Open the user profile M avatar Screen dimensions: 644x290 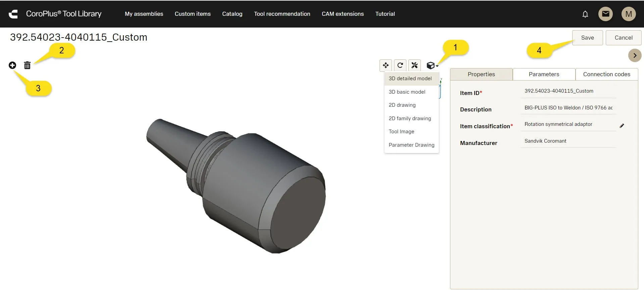629,14
